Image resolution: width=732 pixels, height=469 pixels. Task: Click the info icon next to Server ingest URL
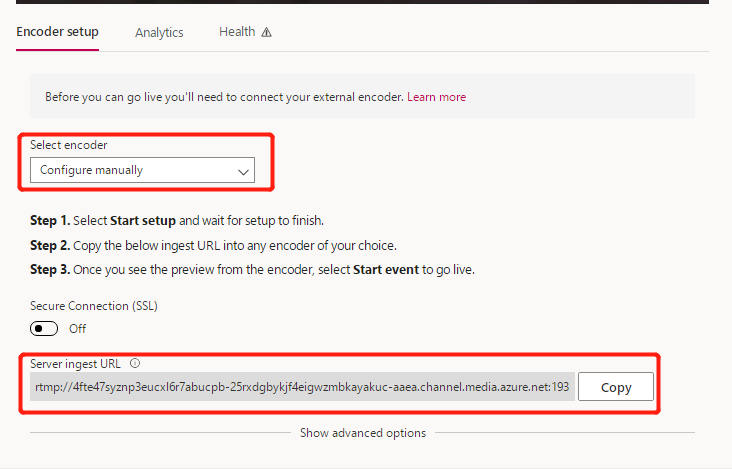point(135,363)
